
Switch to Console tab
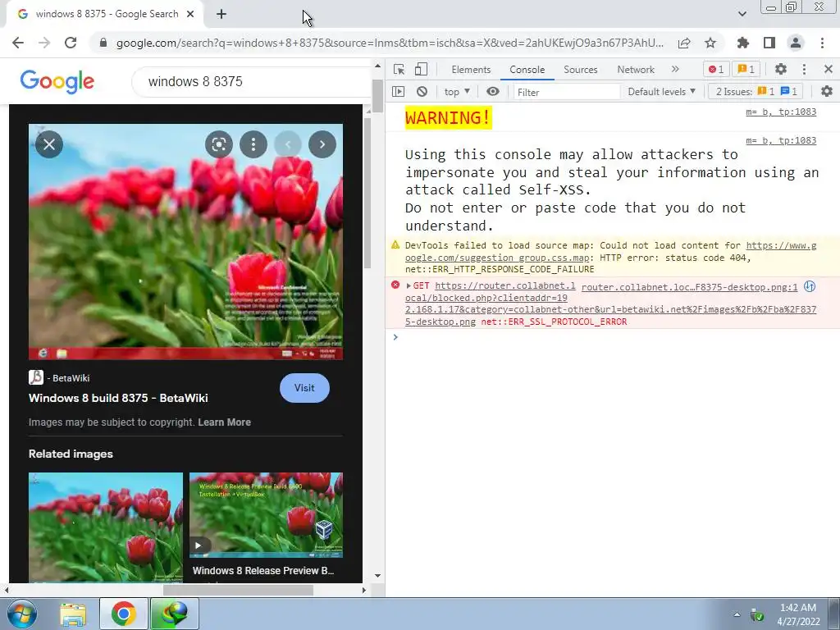527,70
